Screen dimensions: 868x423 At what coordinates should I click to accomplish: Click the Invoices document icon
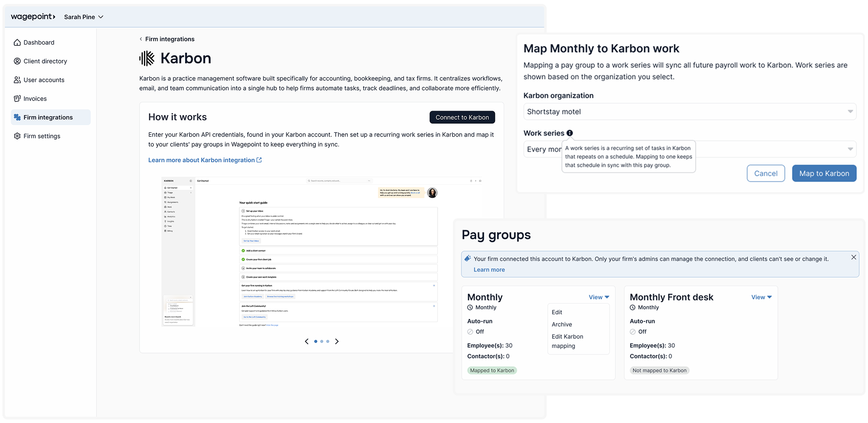17,98
